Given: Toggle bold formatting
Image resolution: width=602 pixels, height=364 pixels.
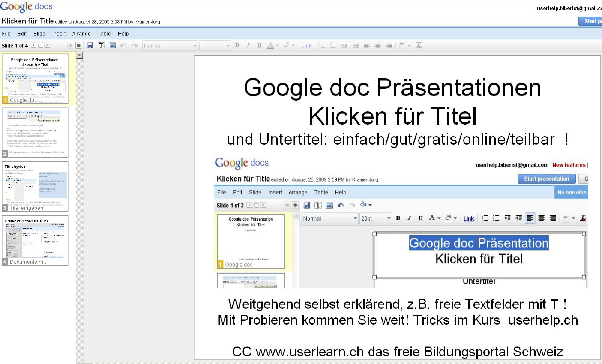Looking at the screenshot, I should pos(237,45).
